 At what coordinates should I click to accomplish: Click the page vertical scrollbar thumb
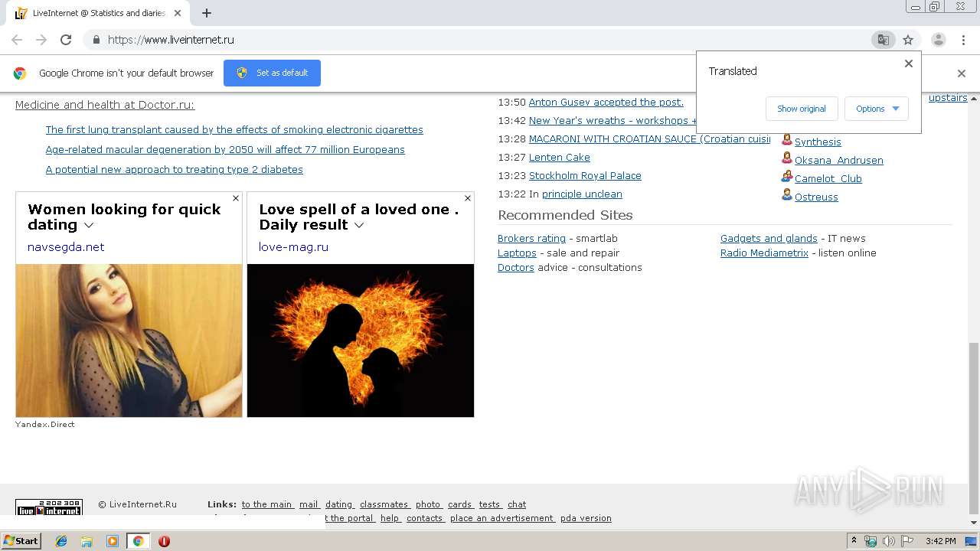974,429
